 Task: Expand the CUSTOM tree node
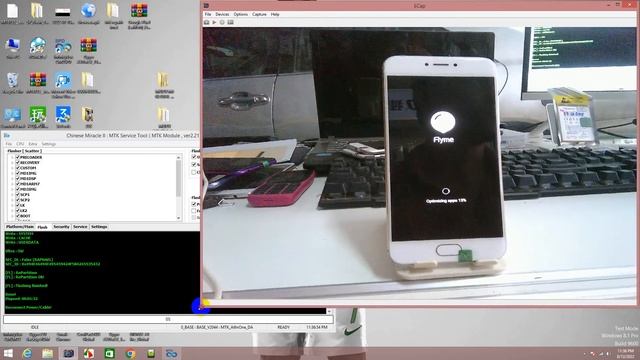click(x=13, y=168)
